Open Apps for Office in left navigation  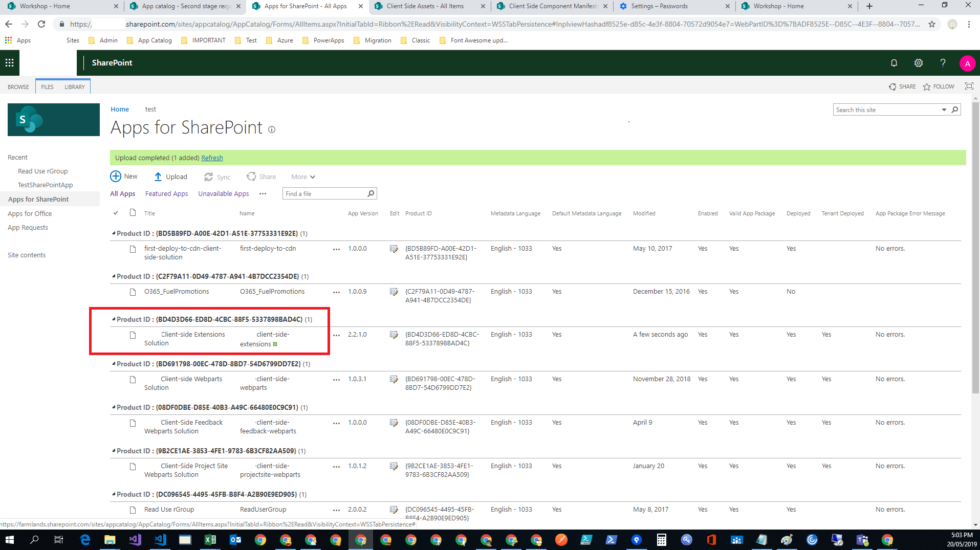pos(30,213)
